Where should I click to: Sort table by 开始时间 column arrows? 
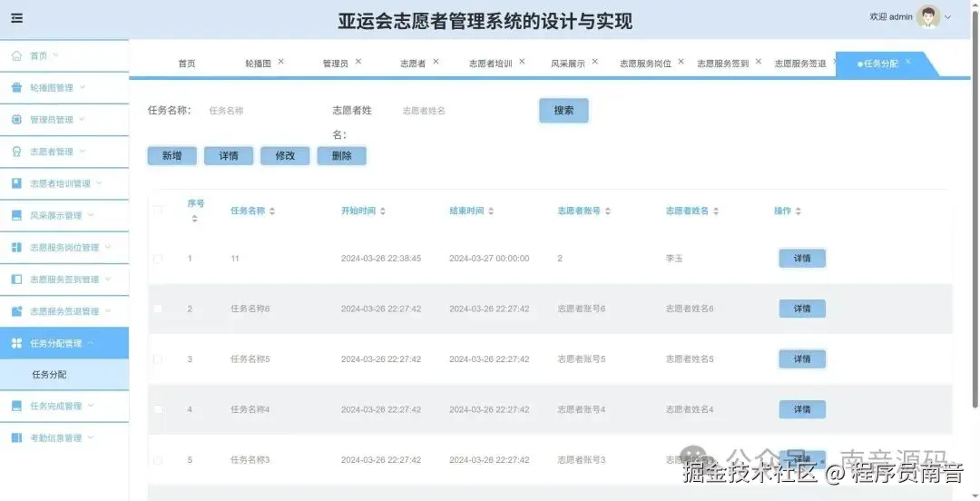coord(383,211)
